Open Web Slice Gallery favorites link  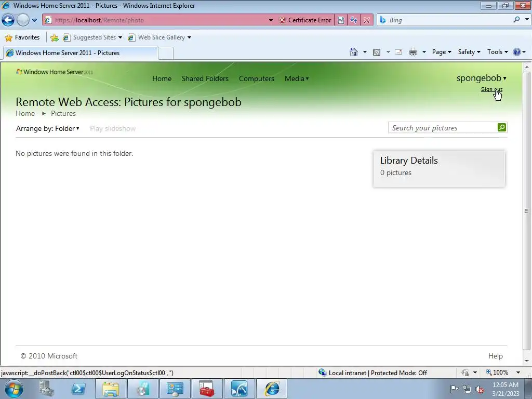159,37
